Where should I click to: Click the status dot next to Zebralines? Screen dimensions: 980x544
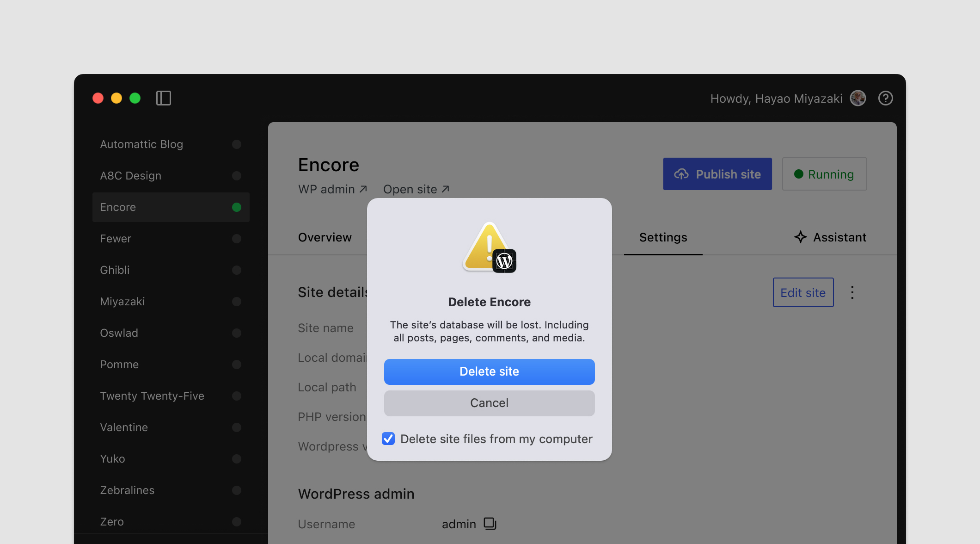tap(237, 490)
